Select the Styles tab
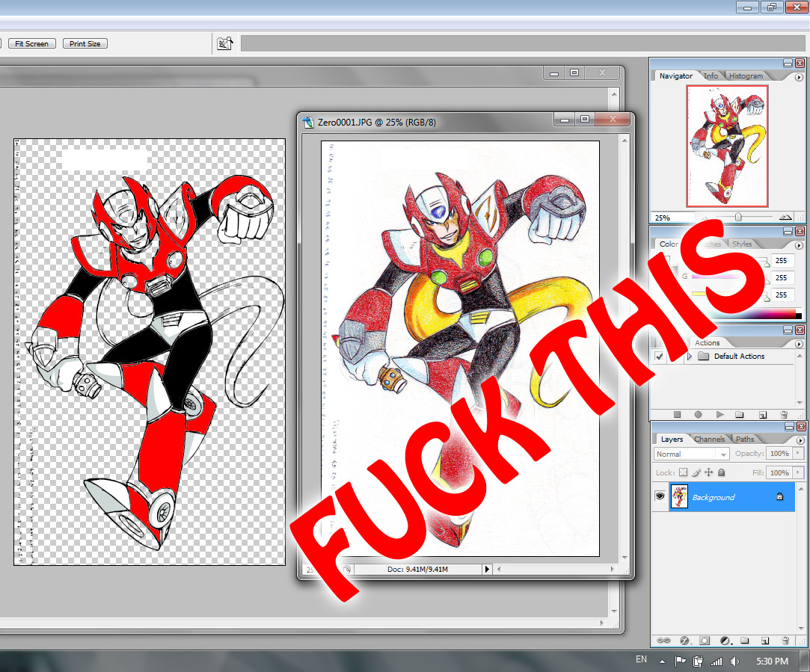Image resolution: width=810 pixels, height=672 pixels. point(742,244)
